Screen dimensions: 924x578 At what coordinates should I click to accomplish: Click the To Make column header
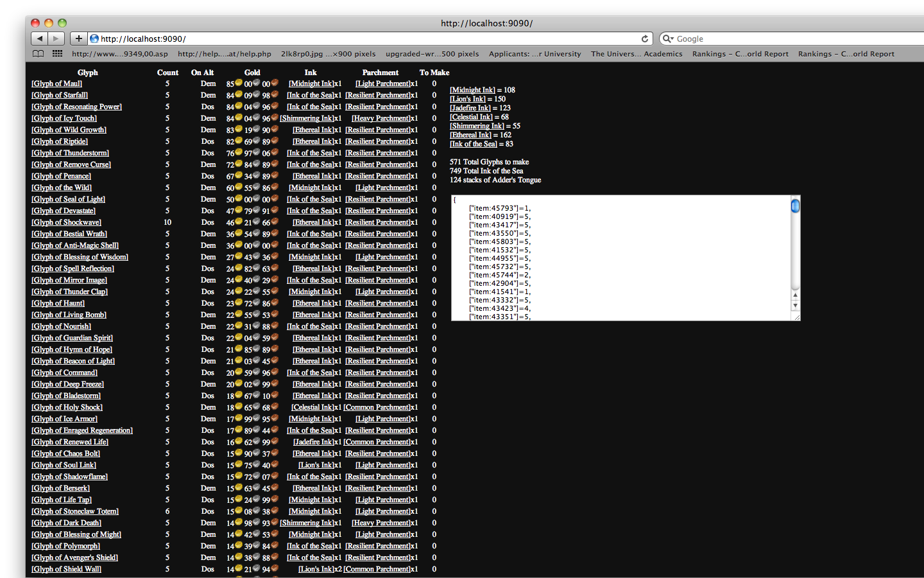pyautogui.click(x=434, y=73)
